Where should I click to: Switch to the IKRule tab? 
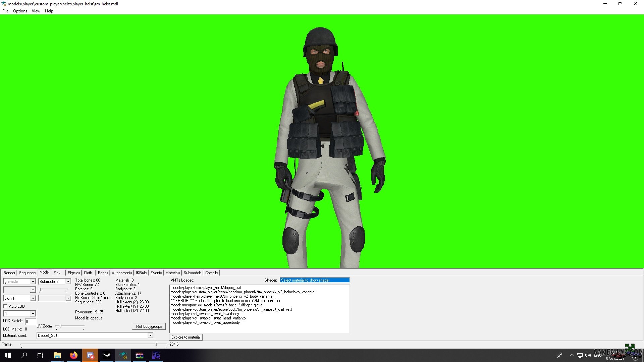click(x=141, y=273)
